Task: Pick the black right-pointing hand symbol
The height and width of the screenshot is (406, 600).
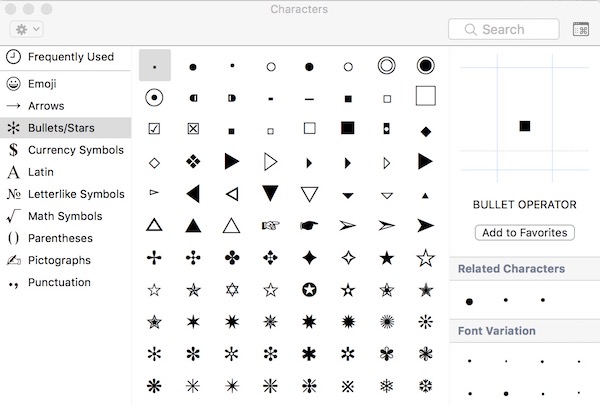Action: click(x=309, y=225)
